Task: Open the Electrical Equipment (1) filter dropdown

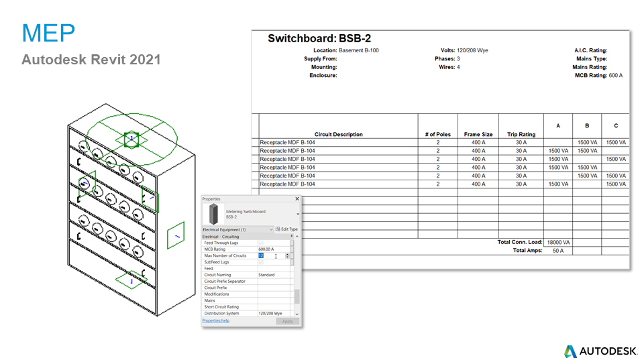Action: [x=271, y=229]
